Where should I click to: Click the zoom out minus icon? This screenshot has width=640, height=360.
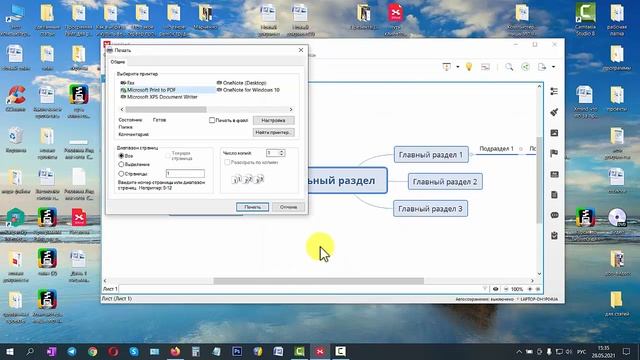click(506, 289)
